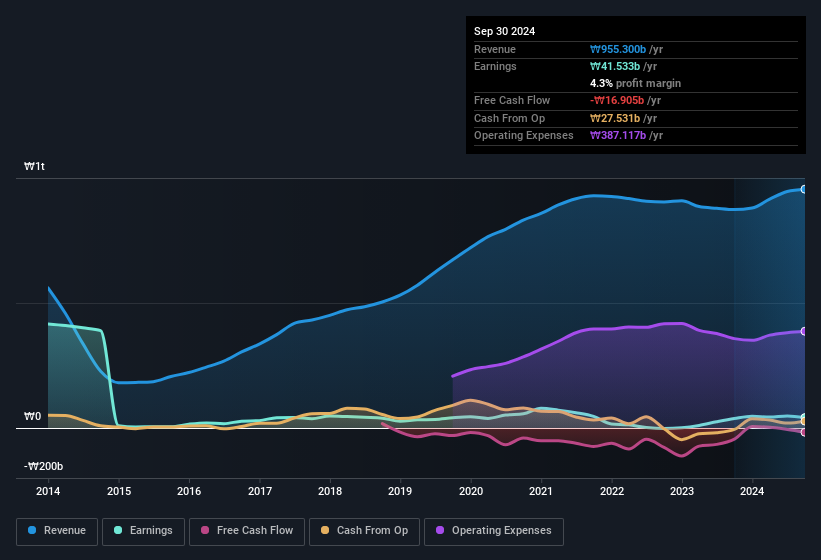Image resolution: width=821 pixels, height=560 pixels.
Task: Click the purple Operating Expenses endpoint marker
Action: pos(804,331)
